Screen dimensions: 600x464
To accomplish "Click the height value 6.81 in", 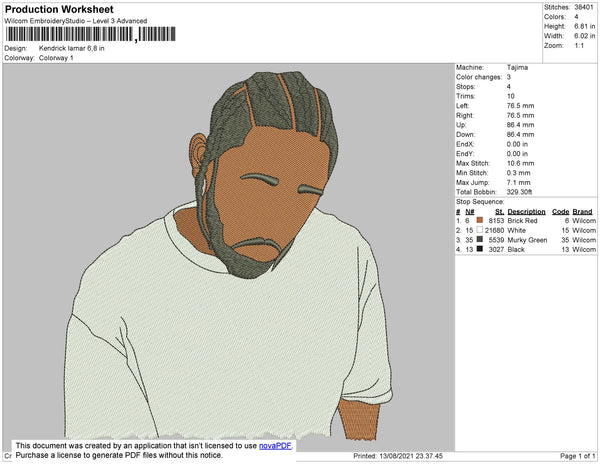I will [584, 26].
